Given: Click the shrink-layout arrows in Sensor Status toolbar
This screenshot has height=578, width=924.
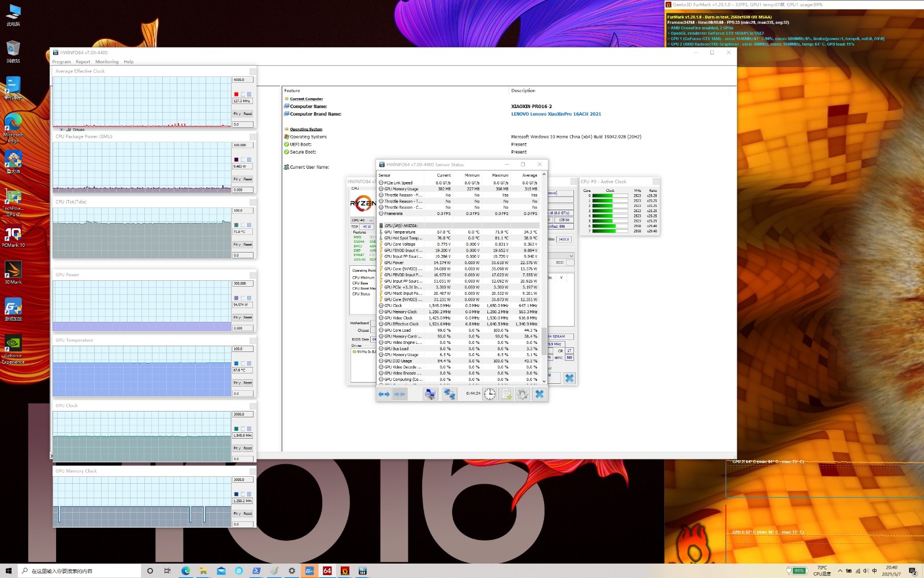Looking at the screenshot, I should tap(400, 394).
